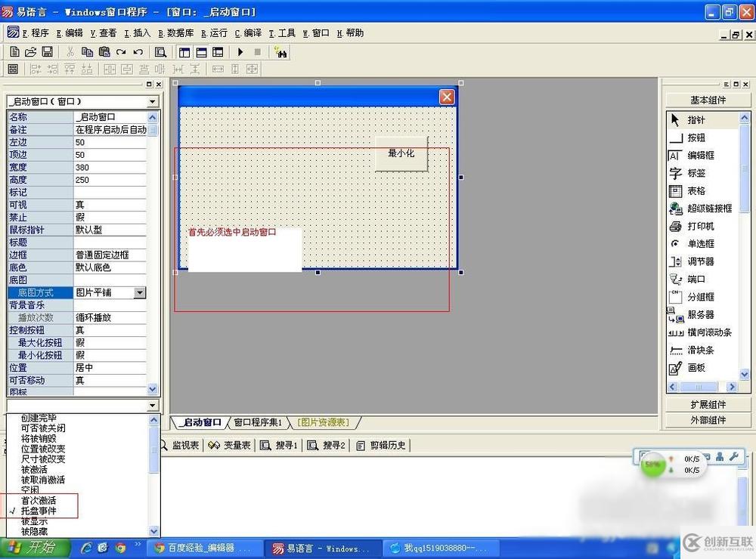The image size is (756, 559).
Task: Switch to the [图片资源表] tab
Action: [x=323, y=422]
